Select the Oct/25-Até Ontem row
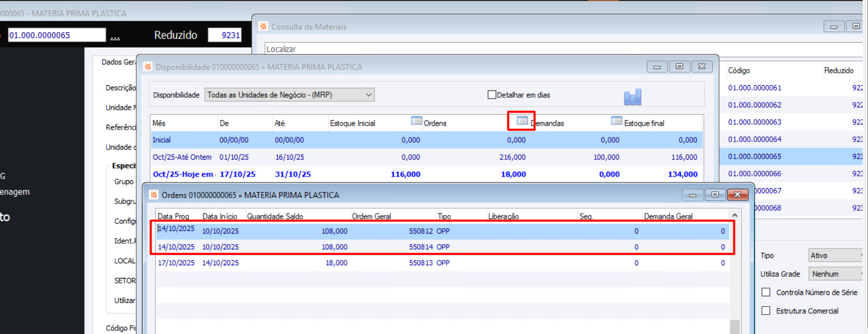The width and height of the screenshot is (868, 334). tap(426, 157)
